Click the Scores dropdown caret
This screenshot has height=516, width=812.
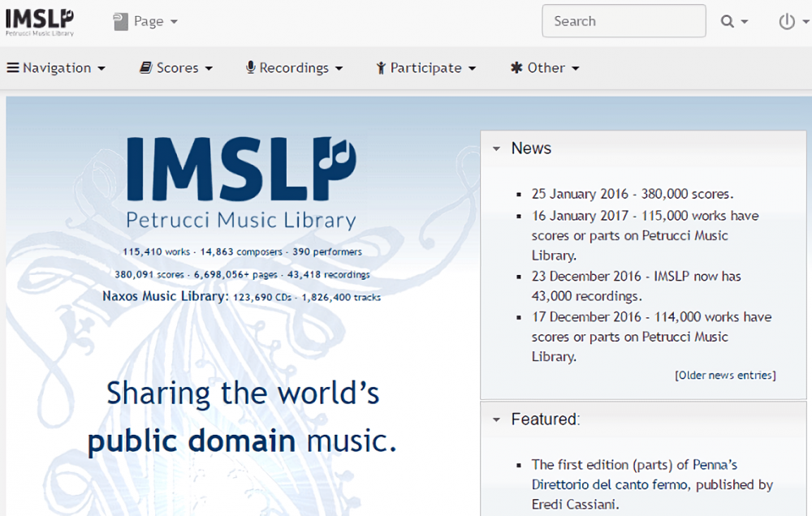(209, 68)
